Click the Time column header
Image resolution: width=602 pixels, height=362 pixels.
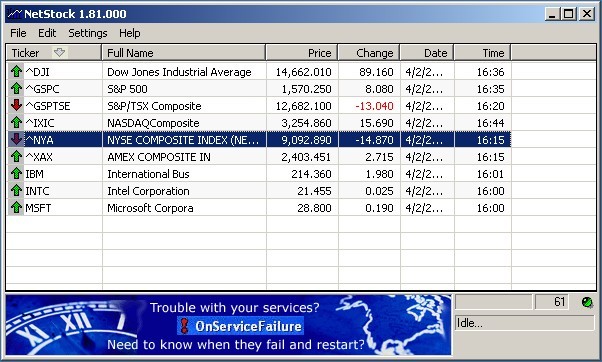click(482, 53)
